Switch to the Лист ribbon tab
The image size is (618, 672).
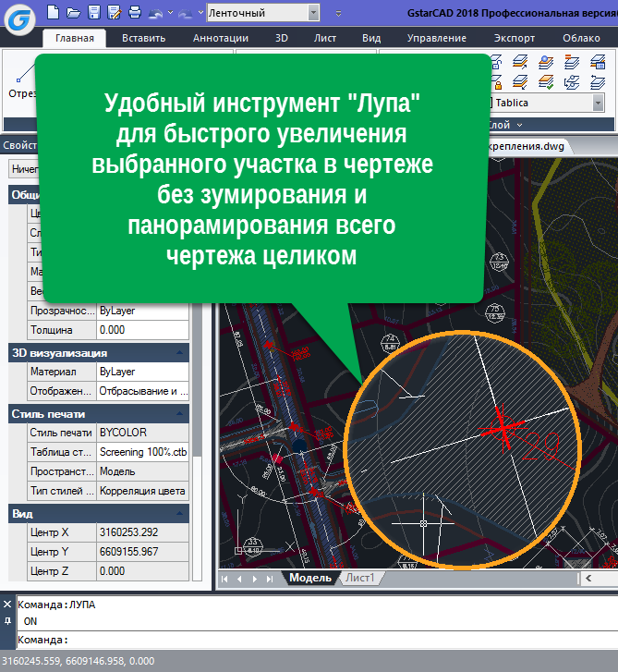point(324,38)
